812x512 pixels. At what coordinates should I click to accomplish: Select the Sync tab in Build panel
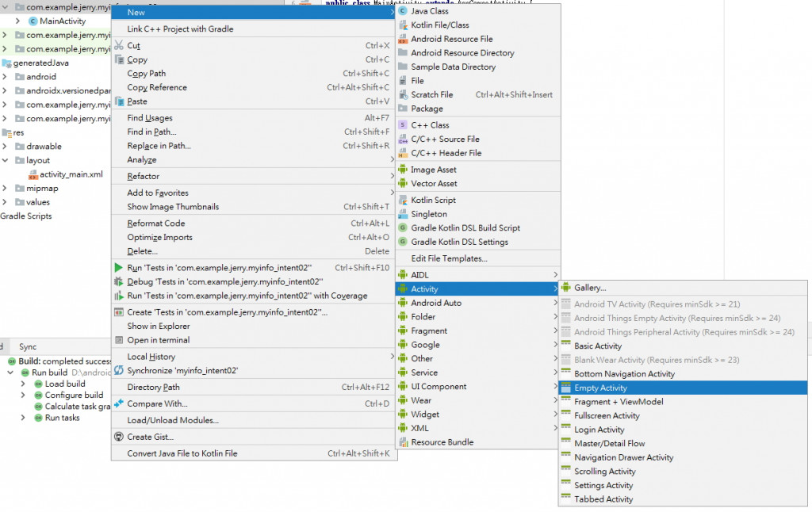point(28,347)
